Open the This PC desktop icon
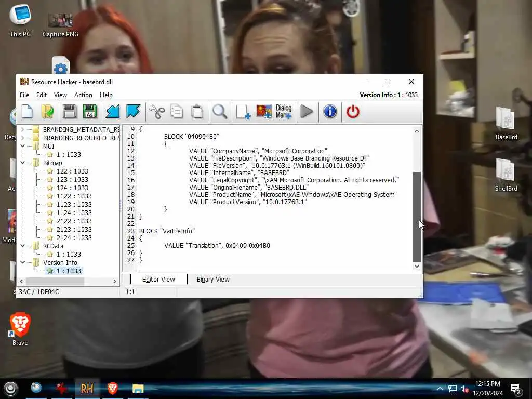The image size is (532, 399). click(x=20, y=20)
